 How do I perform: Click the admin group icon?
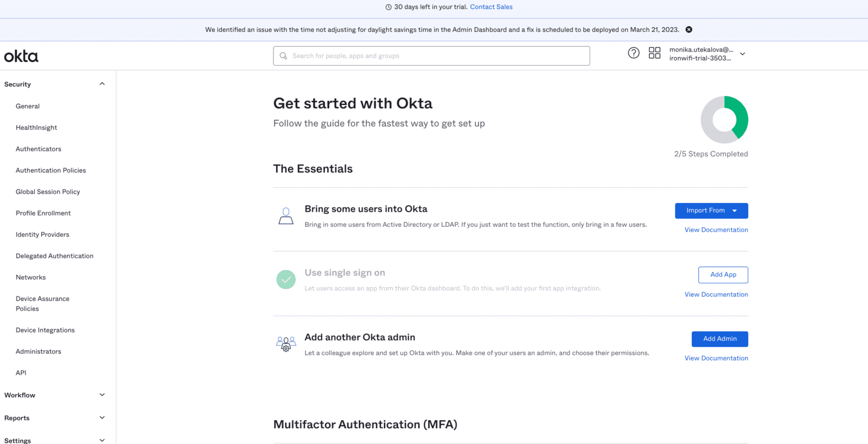click(x=286, y=344)
